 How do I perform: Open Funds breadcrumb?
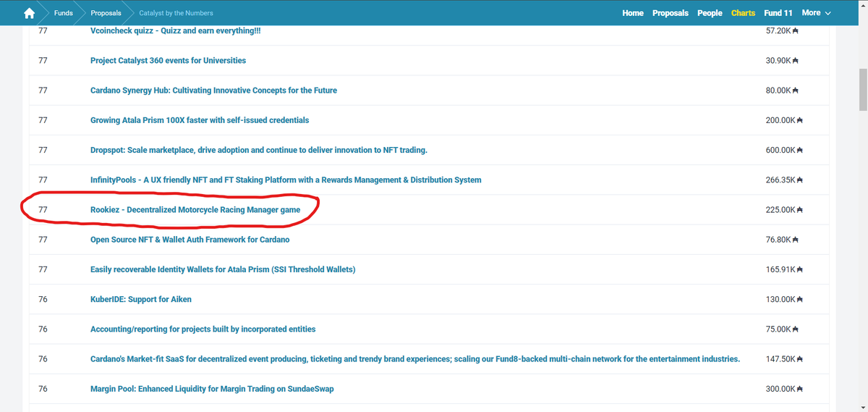coord(63,13)
